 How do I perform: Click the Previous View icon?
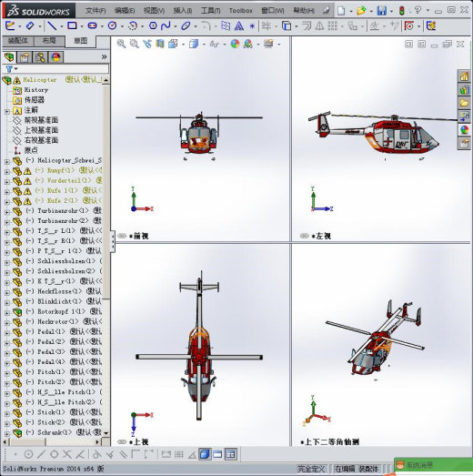(x=147, y=44)
